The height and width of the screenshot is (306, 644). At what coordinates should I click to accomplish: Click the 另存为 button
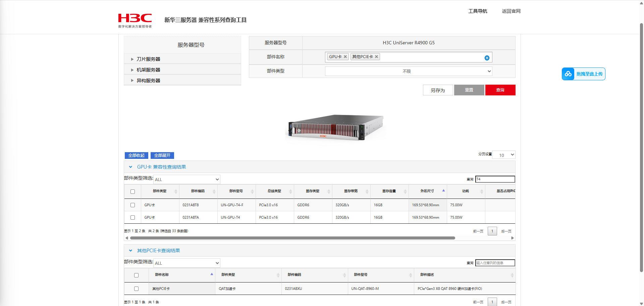click(438, 90)
